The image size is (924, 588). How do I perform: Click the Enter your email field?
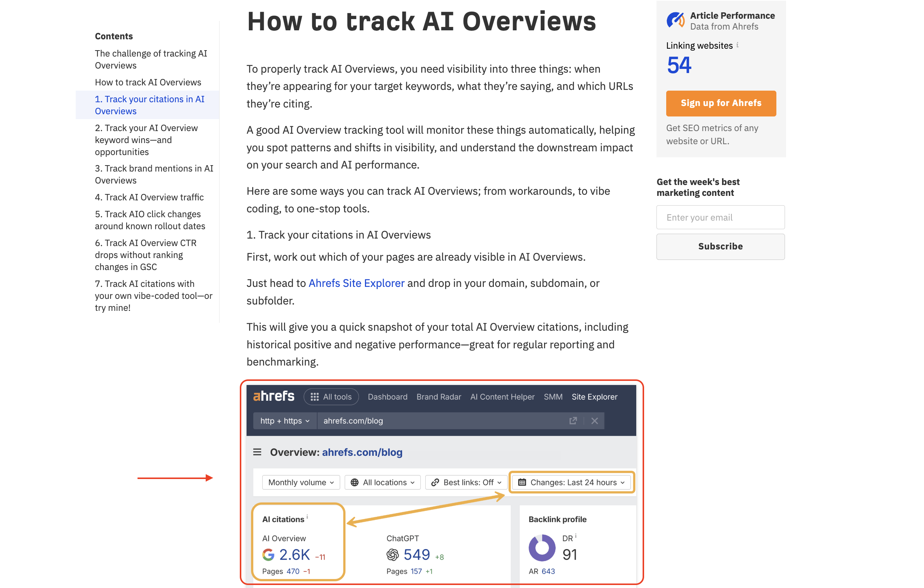tap(720, 217)
